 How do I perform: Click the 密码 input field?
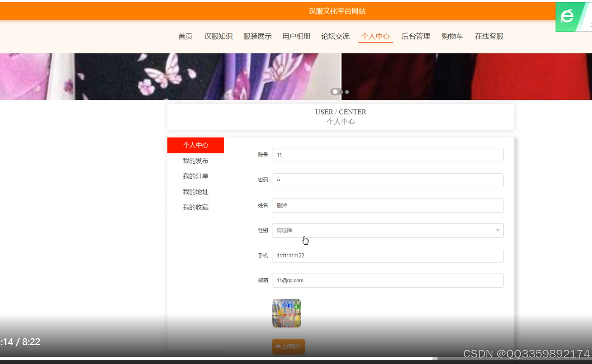click(x=388, y=180)
